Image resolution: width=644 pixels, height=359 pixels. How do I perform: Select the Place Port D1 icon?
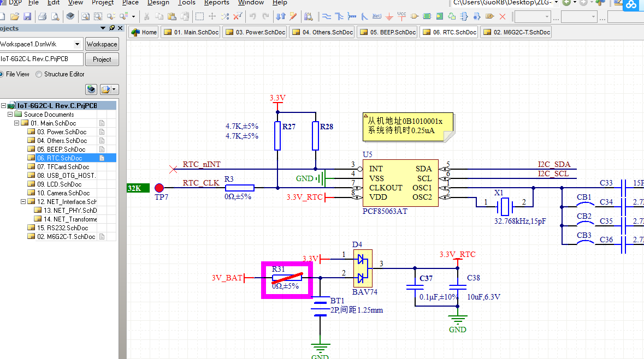point(489,16)
